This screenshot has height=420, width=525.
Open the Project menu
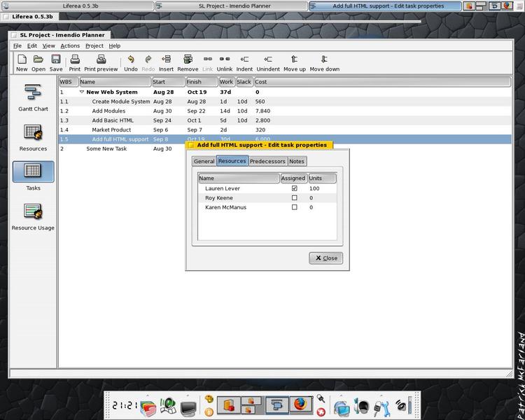pyautogui.click(x=94, y=46)
